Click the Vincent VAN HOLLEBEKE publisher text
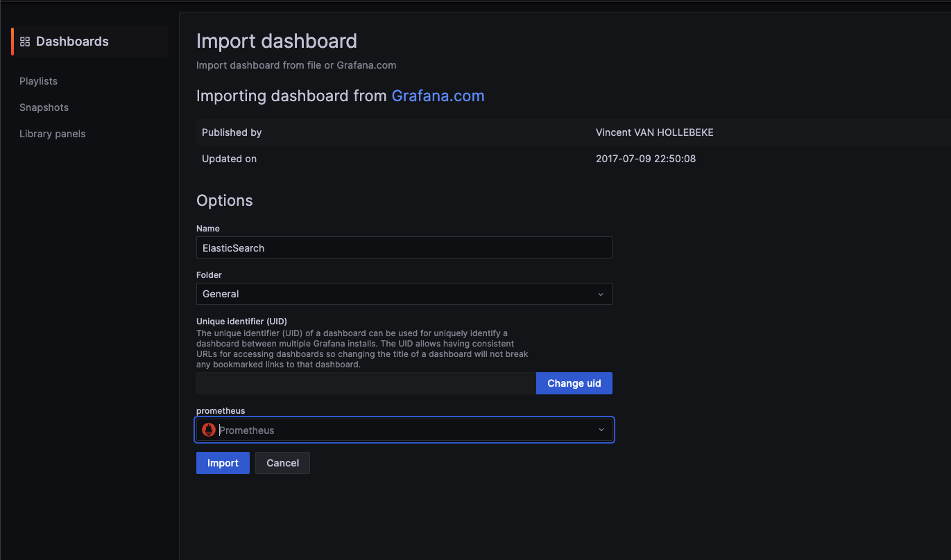The width and height of the screenshot is (951, 560). tap(654, 132)
